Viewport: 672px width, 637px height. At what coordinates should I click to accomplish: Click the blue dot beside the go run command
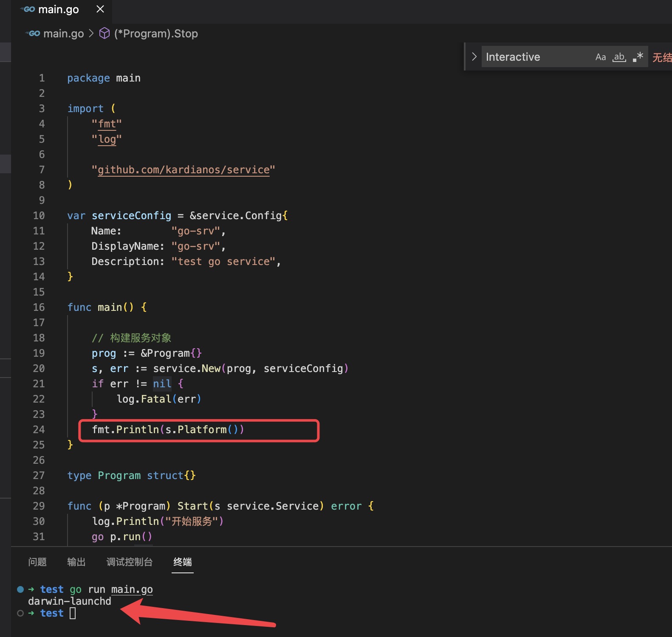coord(20,589)
